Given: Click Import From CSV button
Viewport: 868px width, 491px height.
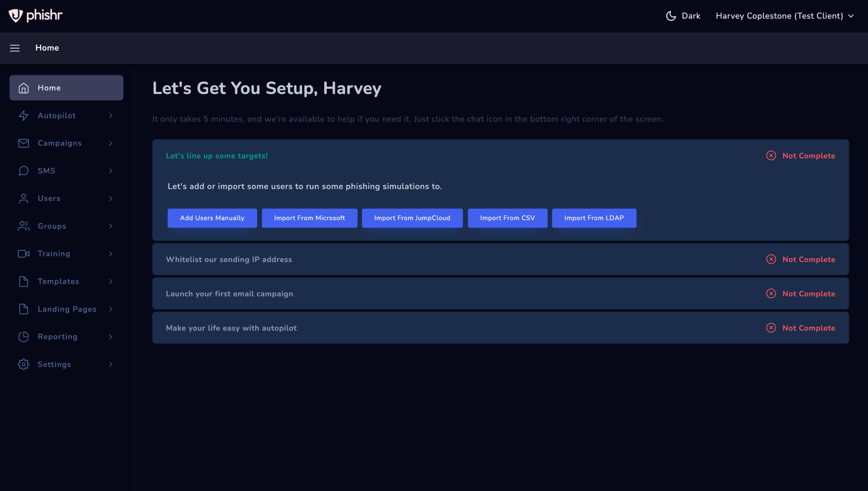Looking at the screenshot, I should (x=507, y=218).
